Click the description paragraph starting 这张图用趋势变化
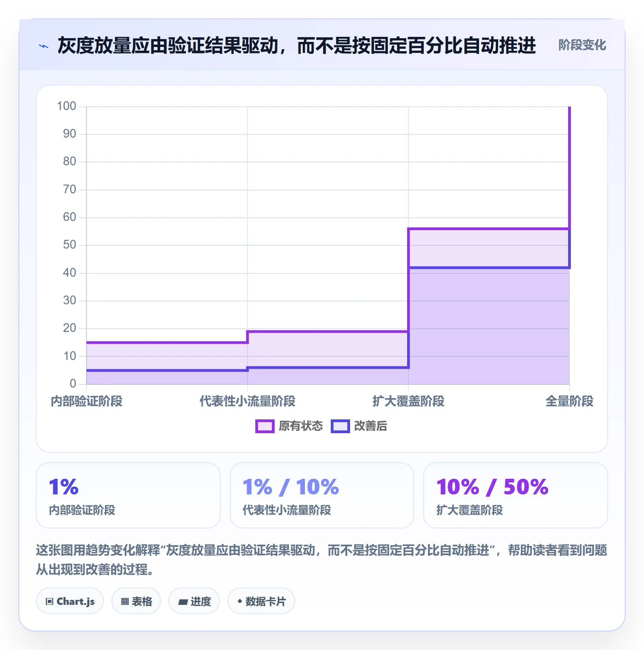The height and width of the screenshot is (650, 644). click(322, 560)
